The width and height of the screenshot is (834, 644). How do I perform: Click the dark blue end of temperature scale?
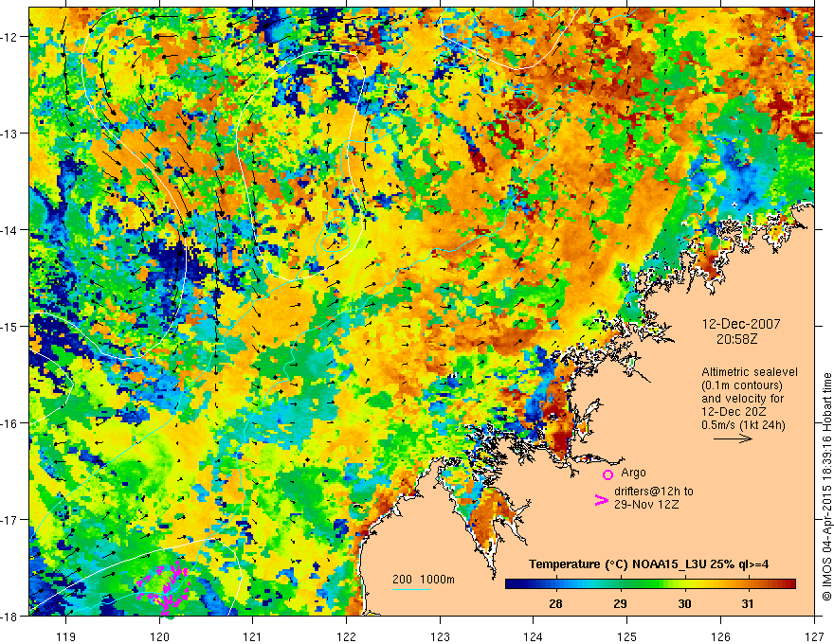point(512,584)
